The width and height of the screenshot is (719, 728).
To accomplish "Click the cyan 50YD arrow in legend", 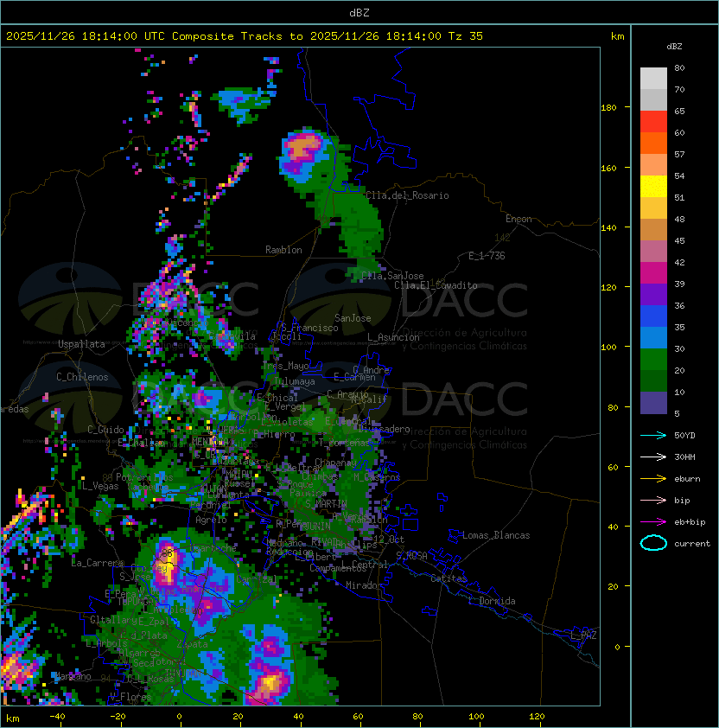I will point(653,435).
